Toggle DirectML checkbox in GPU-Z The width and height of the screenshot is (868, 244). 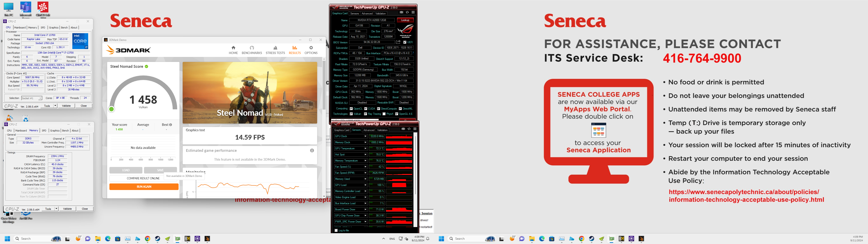[400, 108]
